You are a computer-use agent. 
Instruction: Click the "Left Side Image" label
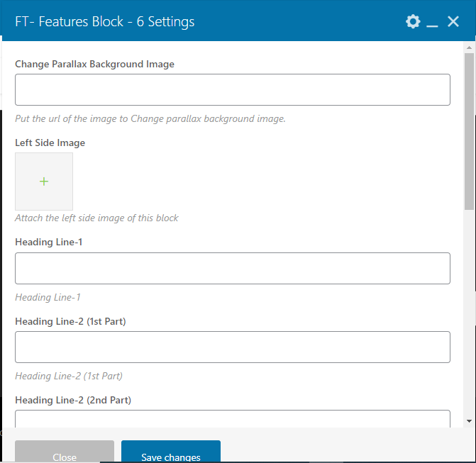point(50,143)
